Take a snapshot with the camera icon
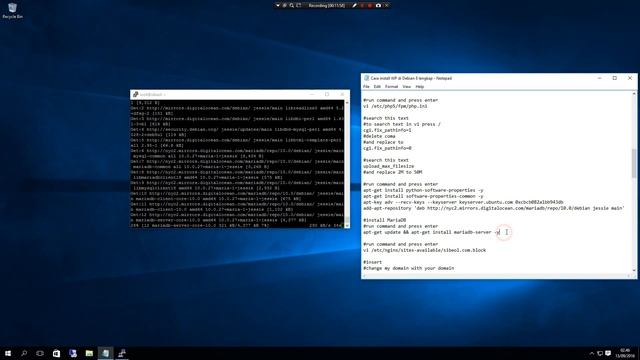 click(x=378, y=6)
